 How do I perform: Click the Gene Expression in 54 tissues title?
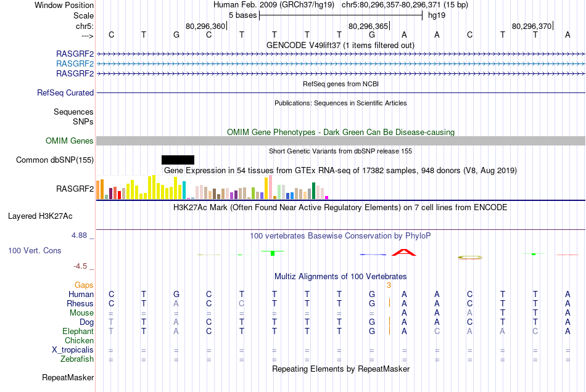pos(340,170)
